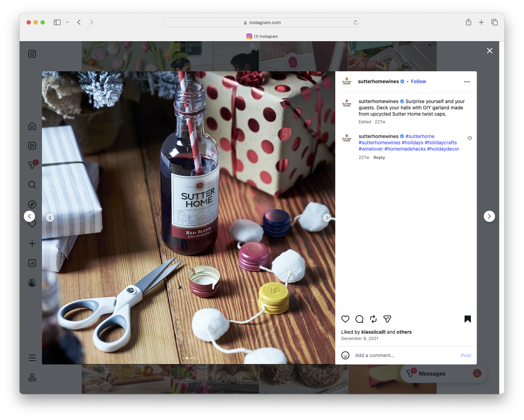Open the Explore compass icon

click(32, 204)
